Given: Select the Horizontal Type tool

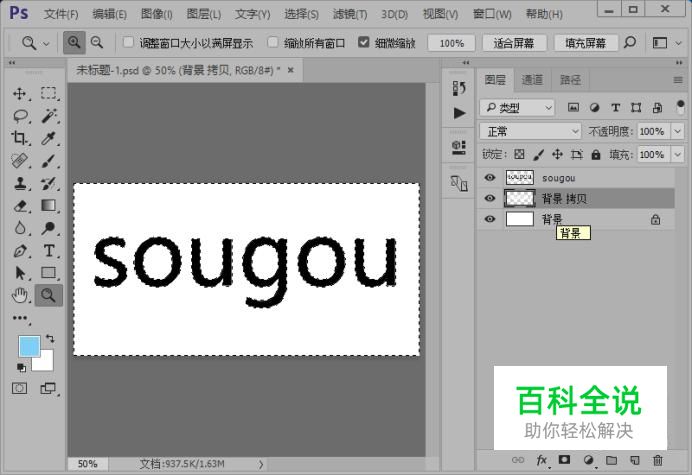Looking at the screenshot, I should click(48, 250).
